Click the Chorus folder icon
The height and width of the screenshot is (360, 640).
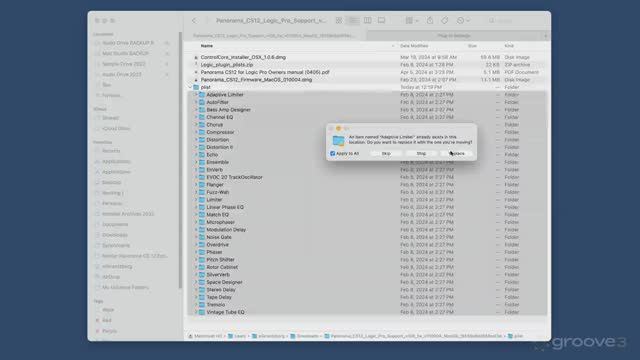[202, 125]
